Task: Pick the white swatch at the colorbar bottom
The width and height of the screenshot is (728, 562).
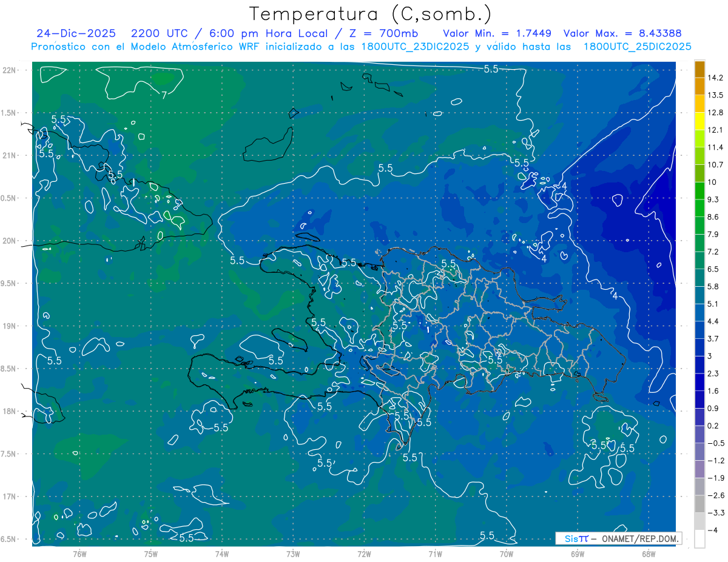Action: click(x=699, y=539)
